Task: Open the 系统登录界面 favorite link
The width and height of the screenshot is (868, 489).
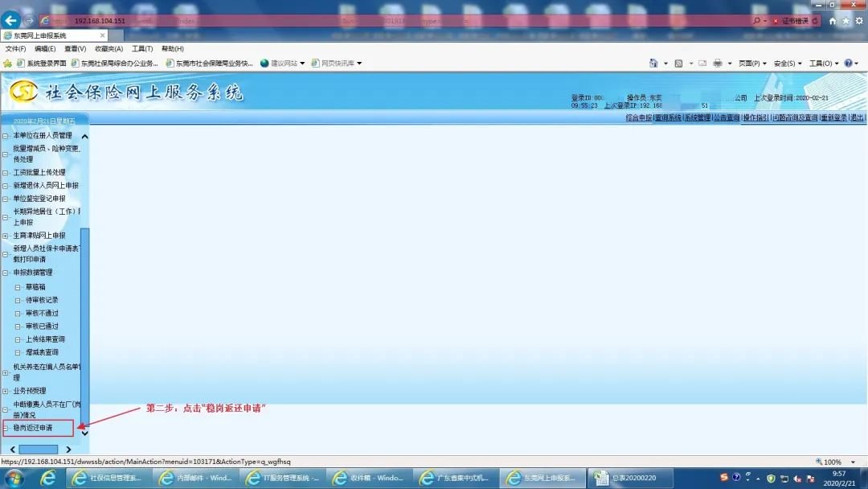Action: pos(42,63)
